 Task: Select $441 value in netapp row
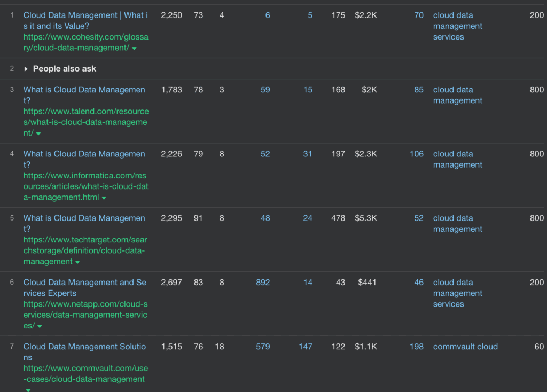[x=367, y=282]
